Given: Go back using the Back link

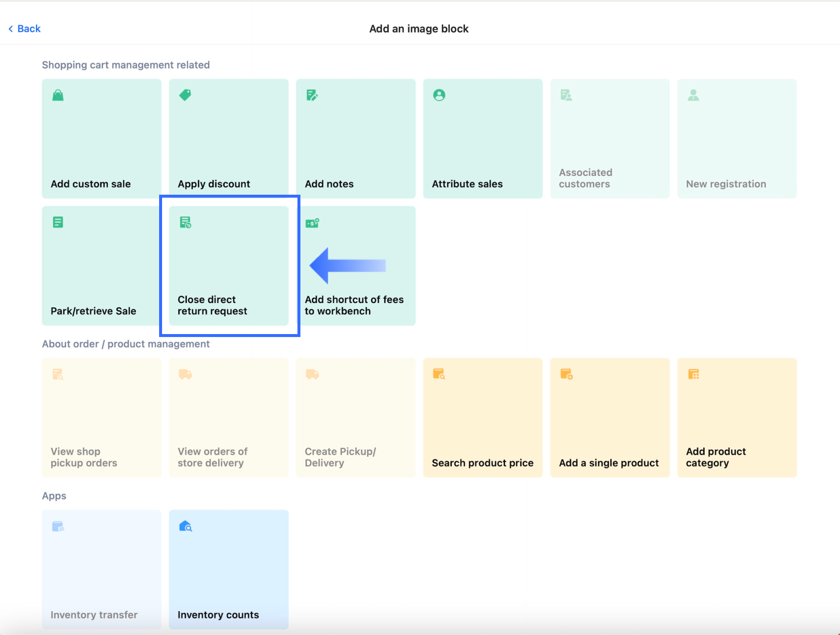Looking at the screenshot, I should coord(25,29).
